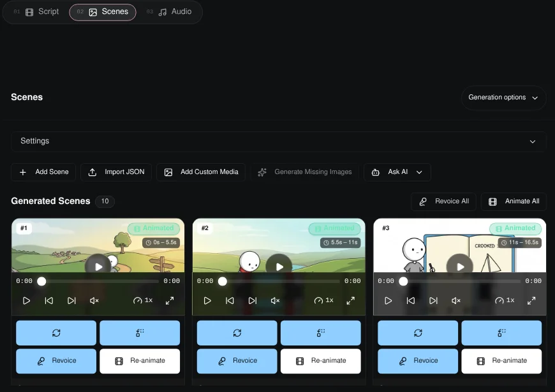Click the Revoice All button
Image resolution: width=555 pixels, height=392 pixels.
pyautogui.click(x=443, y=201)
